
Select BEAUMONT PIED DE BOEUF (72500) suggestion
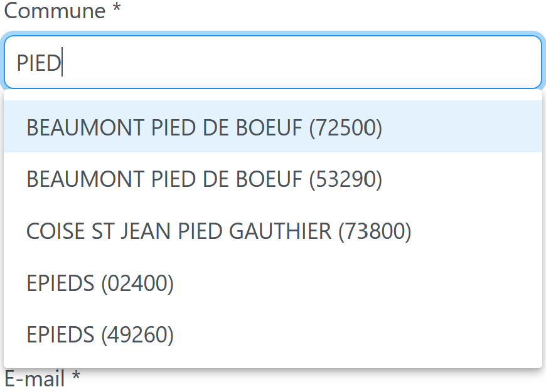pyautogui.click(x=273, y=127)
